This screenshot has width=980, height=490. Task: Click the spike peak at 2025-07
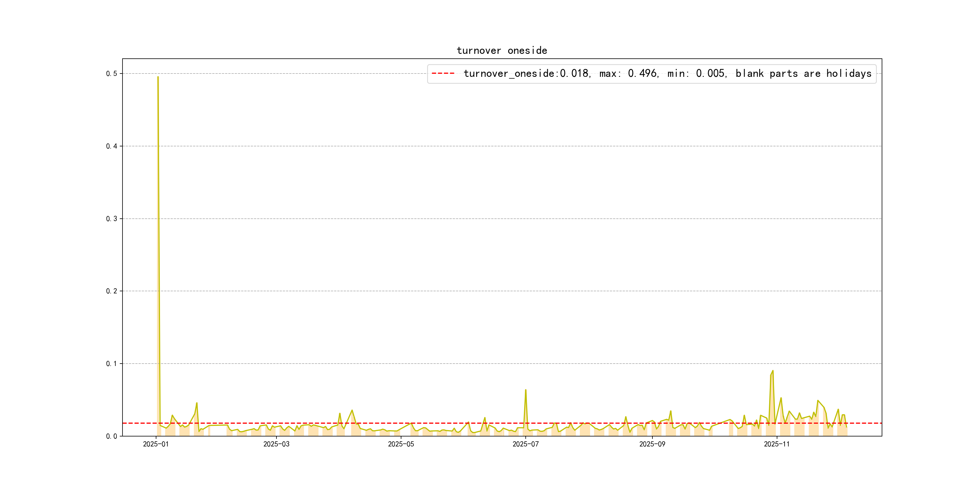pyautogui.click(x=526, y=390)
